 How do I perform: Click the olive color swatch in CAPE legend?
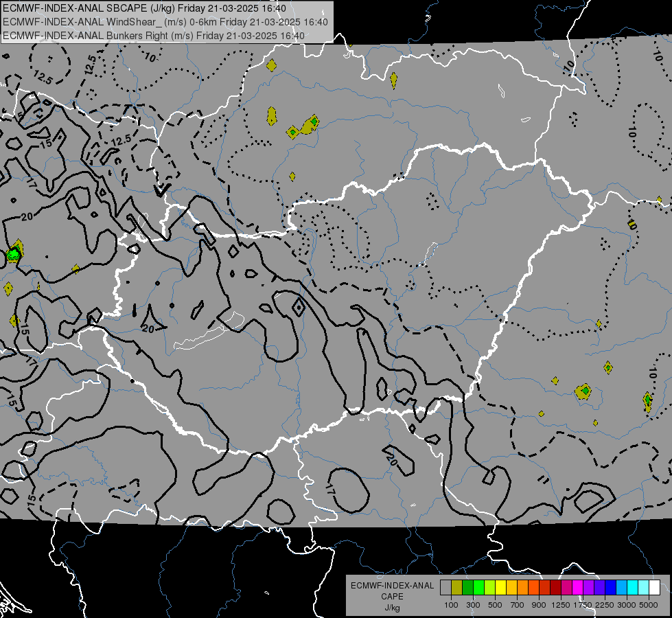click(457, 588)
